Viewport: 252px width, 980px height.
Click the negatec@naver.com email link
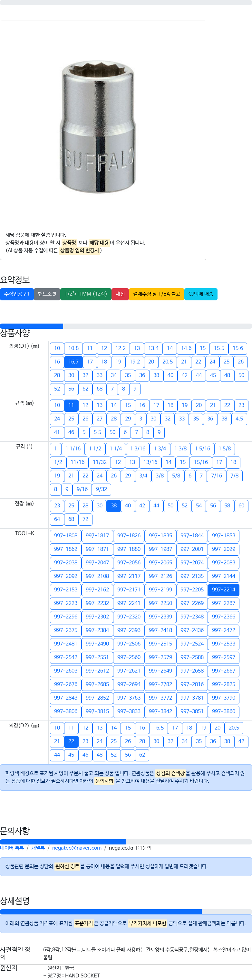[x=77, y=848]
